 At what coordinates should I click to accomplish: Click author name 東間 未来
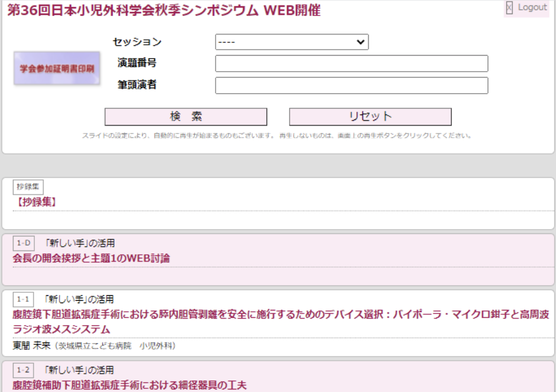click(31, 346)
